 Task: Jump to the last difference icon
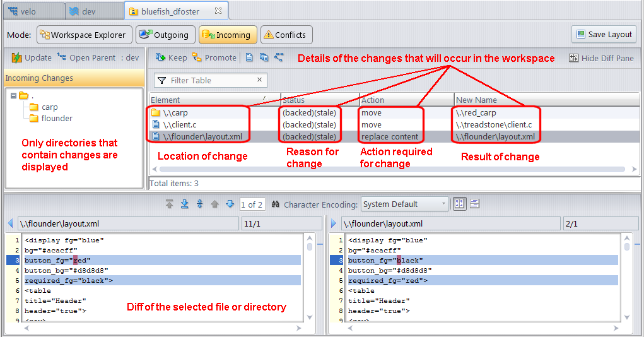(x=185, y=204)
